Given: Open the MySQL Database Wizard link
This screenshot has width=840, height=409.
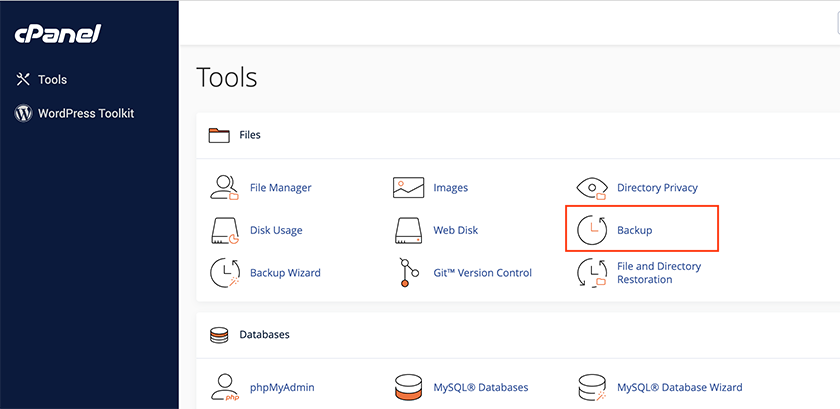Looking at the screenshot, I should (x=680, y=388).
